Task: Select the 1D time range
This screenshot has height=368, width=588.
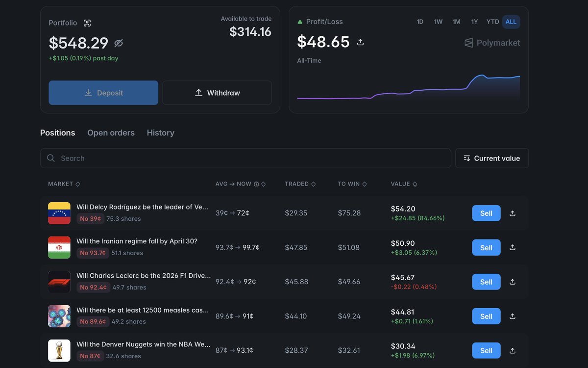Action: pyautogui.click(x=420, y=22)
